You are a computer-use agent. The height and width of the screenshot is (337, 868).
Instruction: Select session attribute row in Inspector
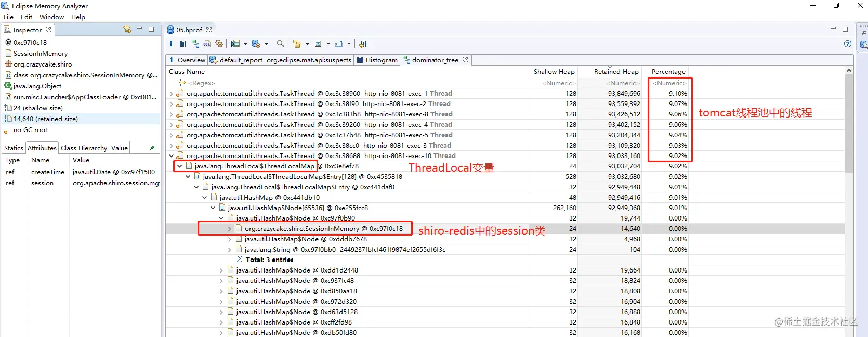click(81, 183)
